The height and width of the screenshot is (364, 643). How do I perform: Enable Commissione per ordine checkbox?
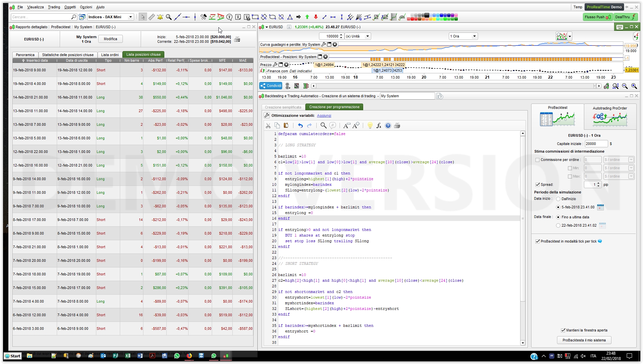click(537, 160)
